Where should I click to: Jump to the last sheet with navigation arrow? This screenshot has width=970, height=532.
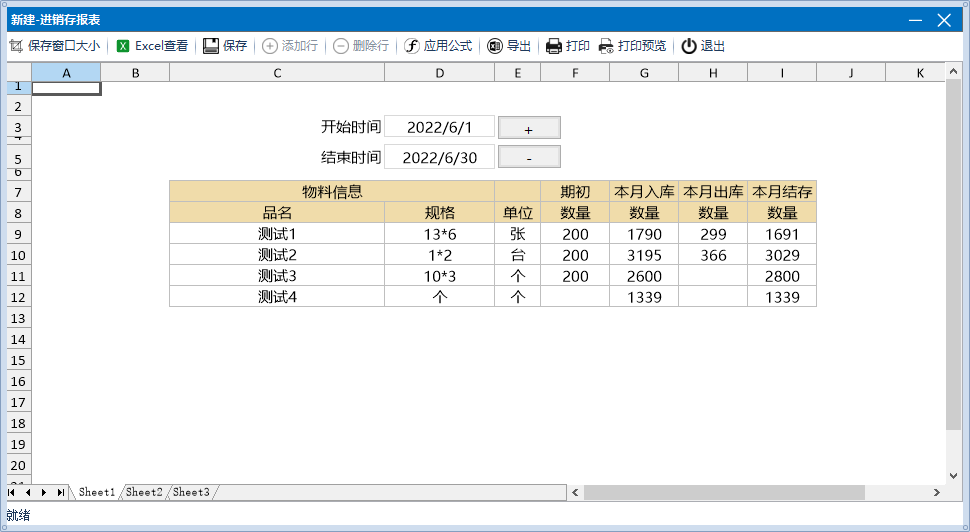click(61, 492)
